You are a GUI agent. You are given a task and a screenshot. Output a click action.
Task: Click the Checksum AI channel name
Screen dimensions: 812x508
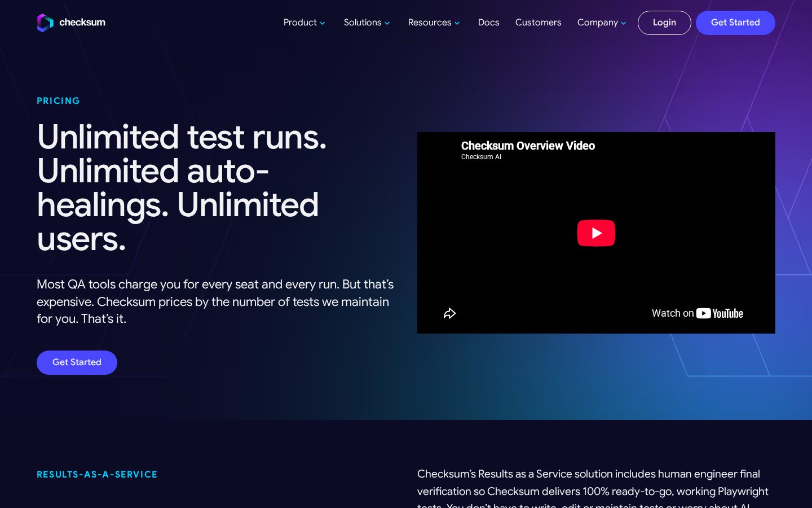coord(481,157)
